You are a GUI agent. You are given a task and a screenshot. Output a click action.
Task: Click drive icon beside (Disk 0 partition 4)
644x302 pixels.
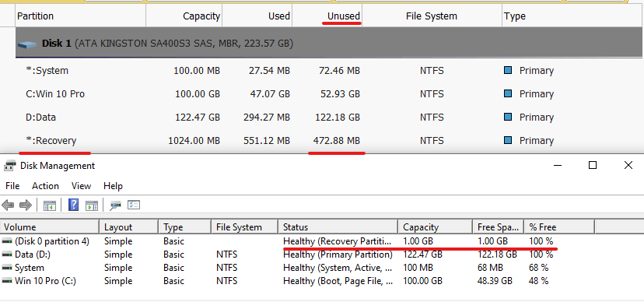pos(8,241)
